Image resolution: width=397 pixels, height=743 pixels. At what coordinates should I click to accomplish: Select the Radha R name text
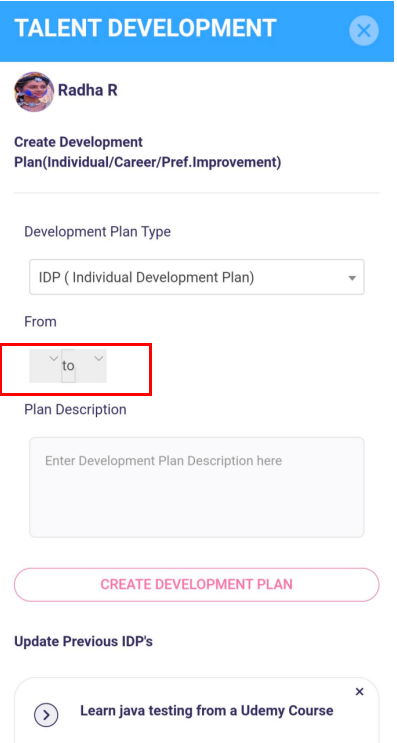pos(88,90)
